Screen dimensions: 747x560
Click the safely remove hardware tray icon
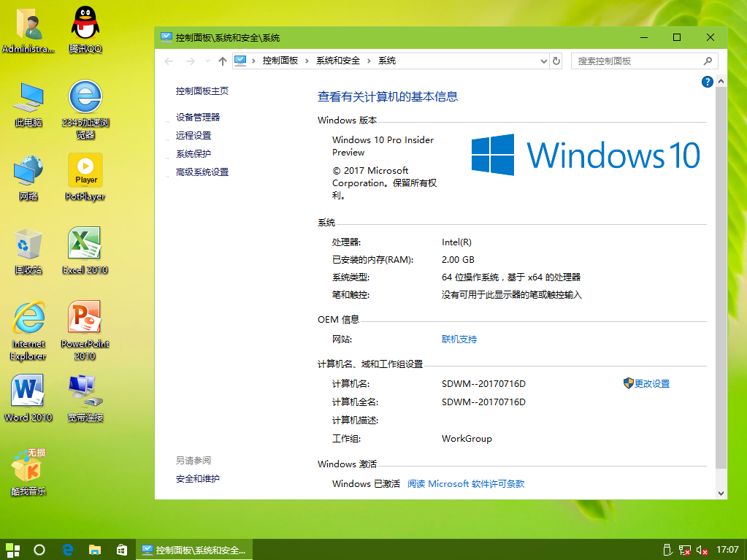point(667,551)
